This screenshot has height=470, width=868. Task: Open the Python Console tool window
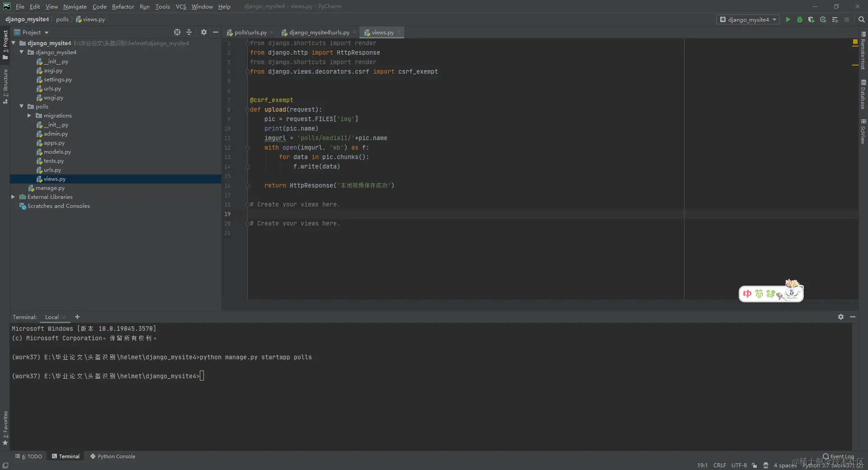point(113,456)
